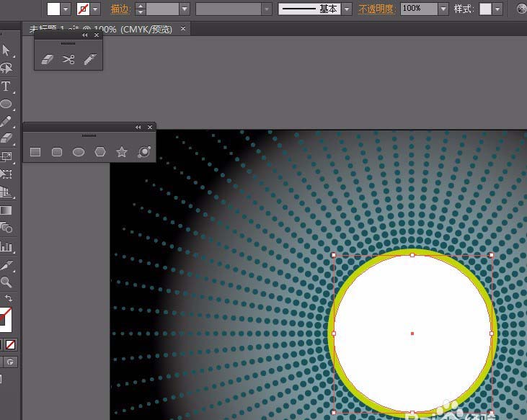This screenshot has width=527, height=420.
Task: Set color to None in toolbox
Action: [x=11, y=345]
